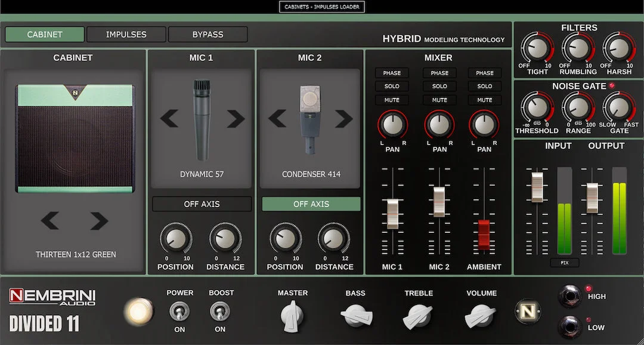
Task: Click the TREBLE chicken-head knob
Action: (x=418, y=316)
